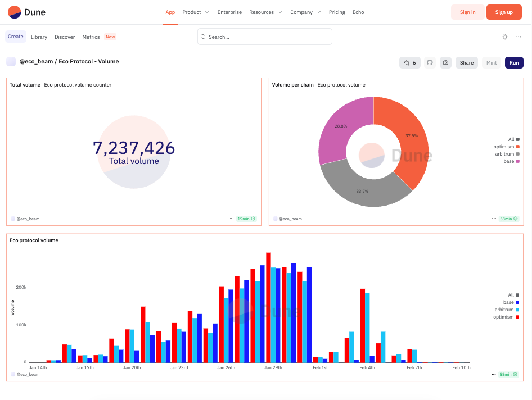Click the eco_beam avatar beside dashboard title
Image resolution: width=532 pixels, height=400 pixels.
[x=11, y=61]
